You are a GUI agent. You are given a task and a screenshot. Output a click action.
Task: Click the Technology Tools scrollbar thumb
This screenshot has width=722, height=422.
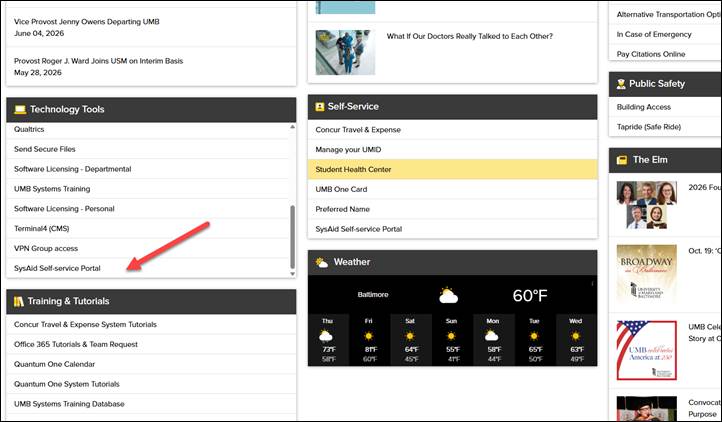292,237
